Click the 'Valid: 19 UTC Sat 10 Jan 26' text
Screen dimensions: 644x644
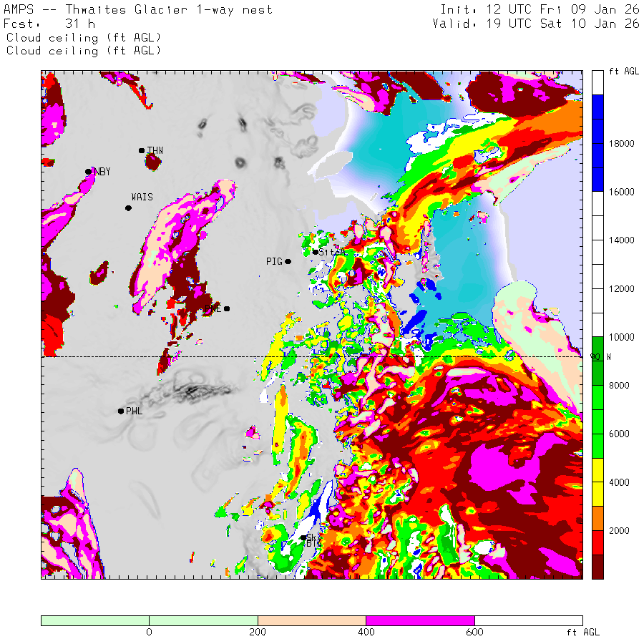(536, 24)
